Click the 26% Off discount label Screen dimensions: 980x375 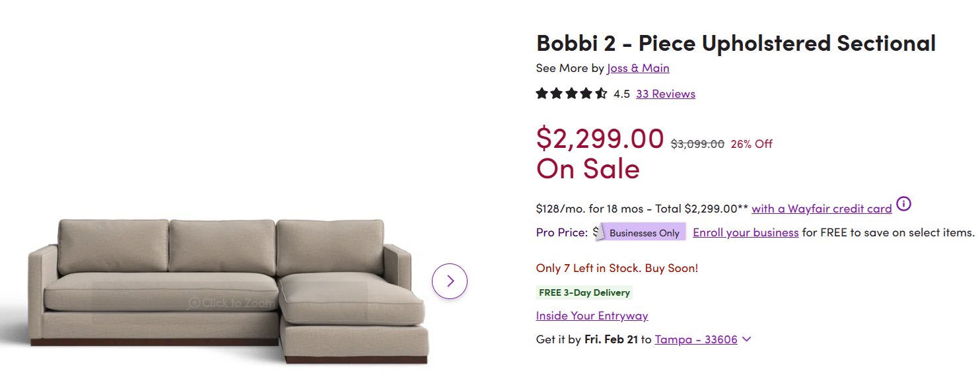pos(752,144)
